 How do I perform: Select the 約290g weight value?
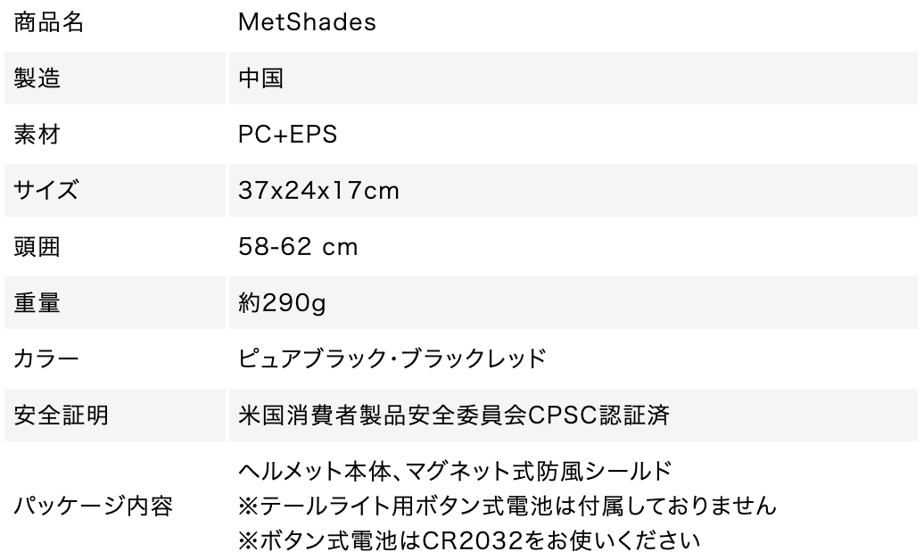[x=282, y=303]
